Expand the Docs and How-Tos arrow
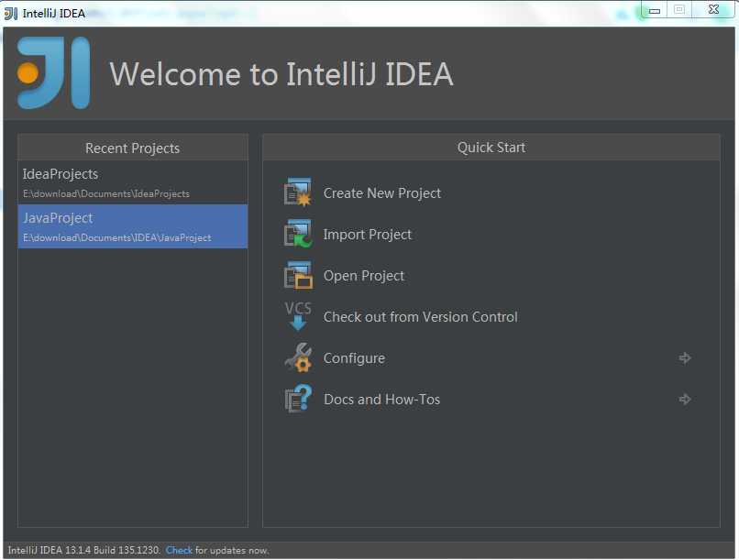Viewport: 739px width, 560px height. pos(685,400)
